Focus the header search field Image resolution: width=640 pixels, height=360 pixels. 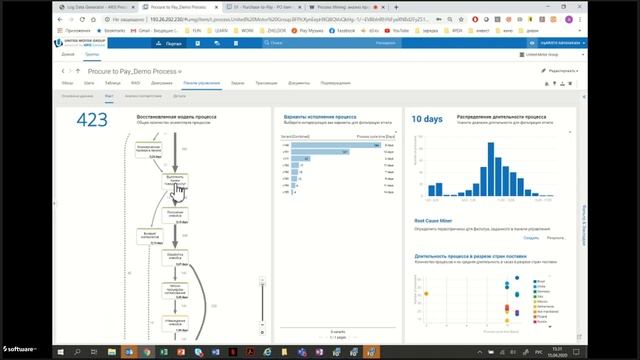tap(331, 43)
